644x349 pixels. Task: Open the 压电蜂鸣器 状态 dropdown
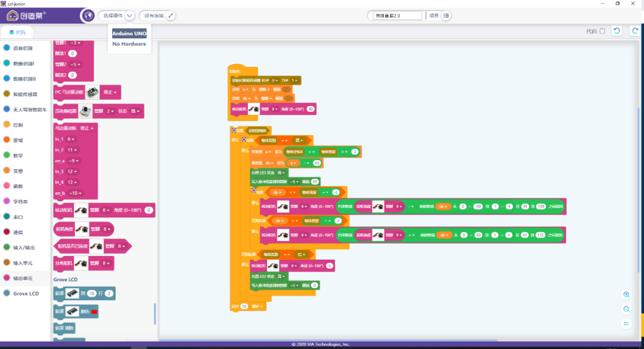tap(135, 111)
